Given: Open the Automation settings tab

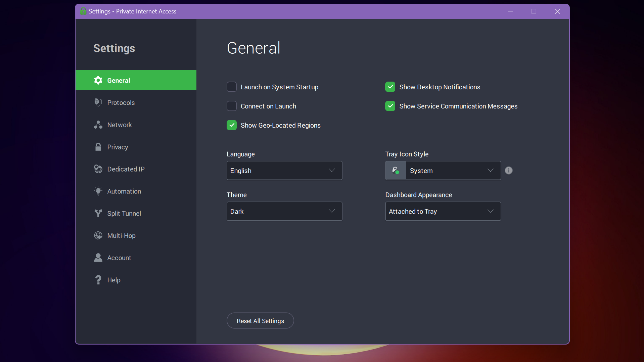Looking at the screenshot, I should (136, 191).
